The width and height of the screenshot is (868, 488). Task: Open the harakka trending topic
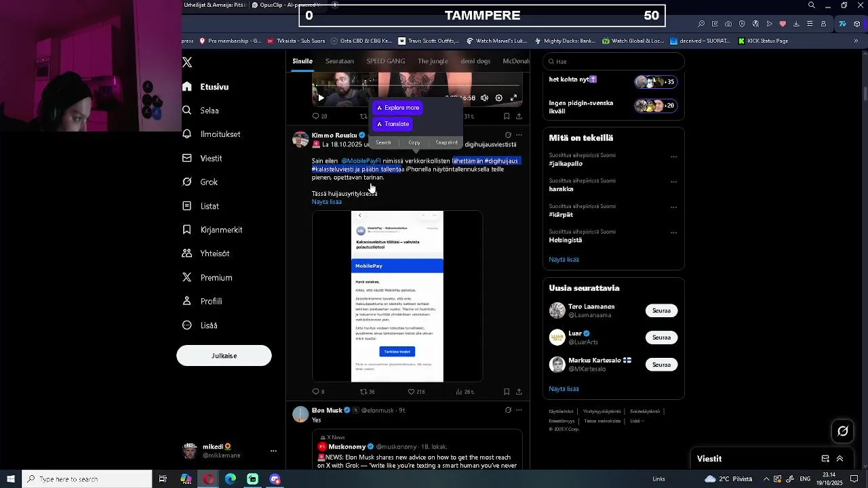coord(561,189)
